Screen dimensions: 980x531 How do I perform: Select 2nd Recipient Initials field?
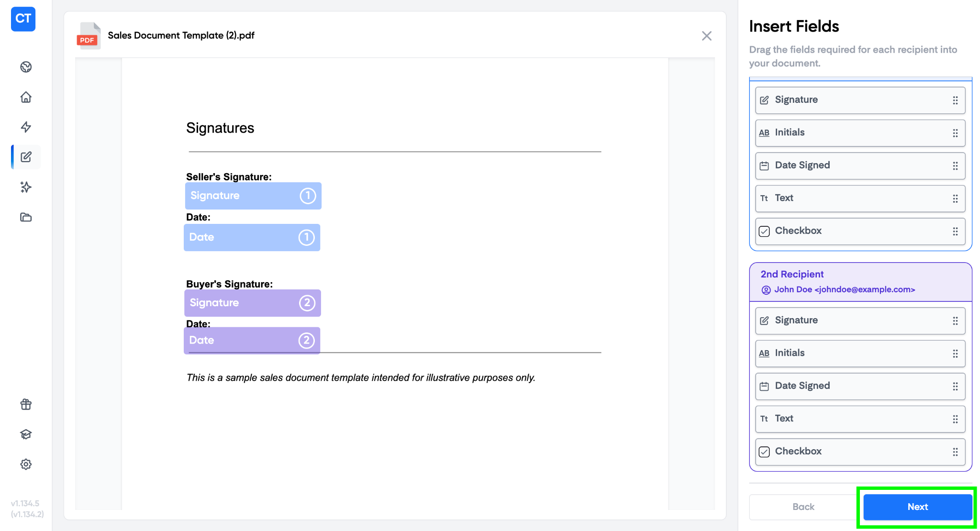859,353
